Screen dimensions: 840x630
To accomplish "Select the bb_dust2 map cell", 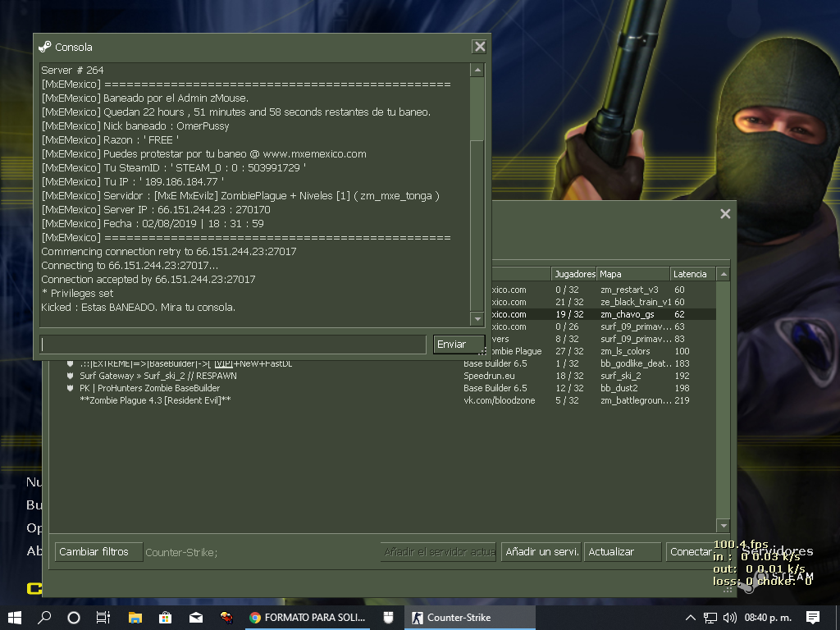I will [619, 388].
